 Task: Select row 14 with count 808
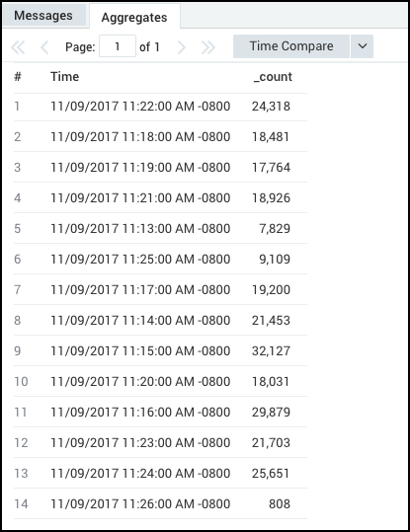point(160,503)
